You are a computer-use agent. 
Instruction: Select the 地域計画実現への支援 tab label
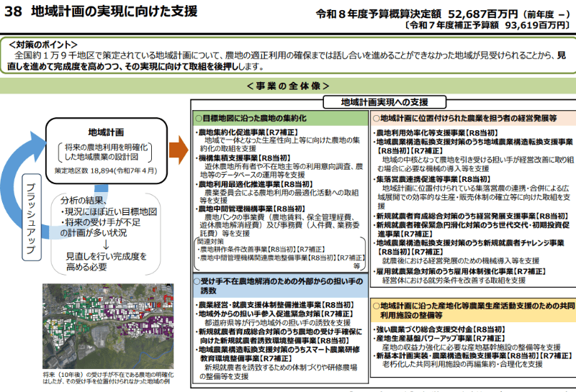tap(384, 102)
